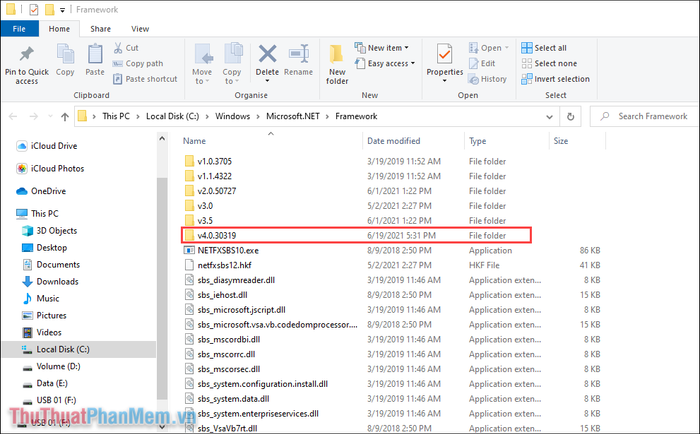
Task: Select Volume (D:) in the sidebar
Action: coord(52,366)
